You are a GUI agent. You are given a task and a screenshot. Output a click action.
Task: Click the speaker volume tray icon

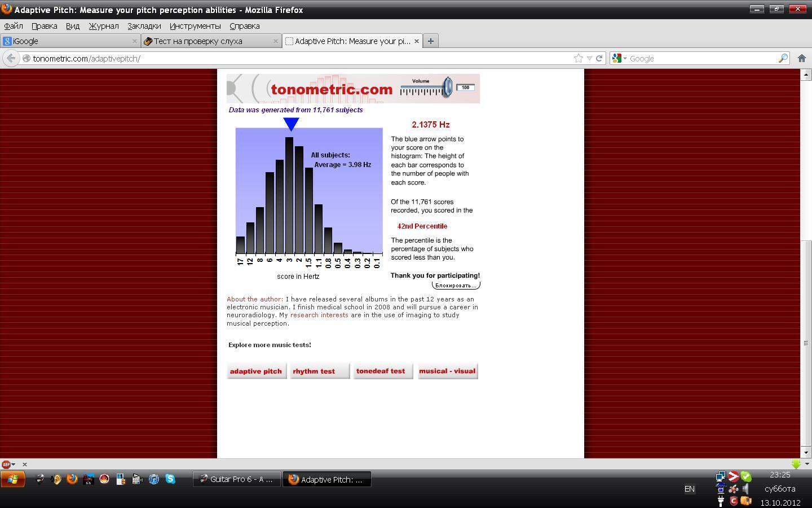(745, 489)
